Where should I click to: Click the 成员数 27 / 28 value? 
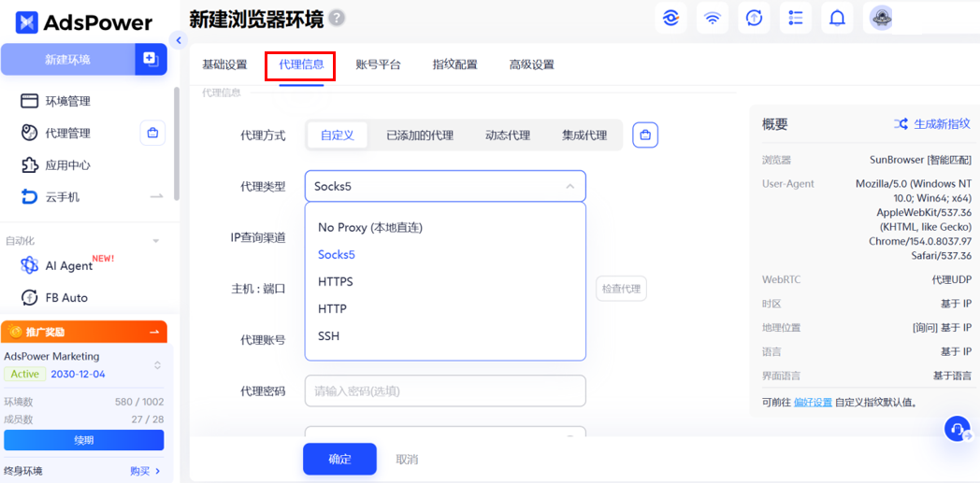point(148,419)
